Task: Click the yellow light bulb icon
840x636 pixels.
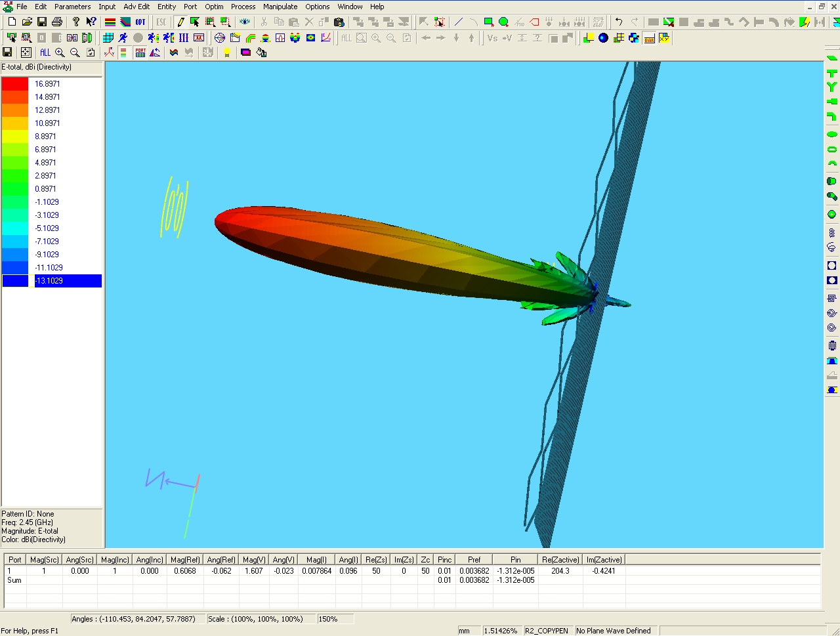Action: coord(226,53)
